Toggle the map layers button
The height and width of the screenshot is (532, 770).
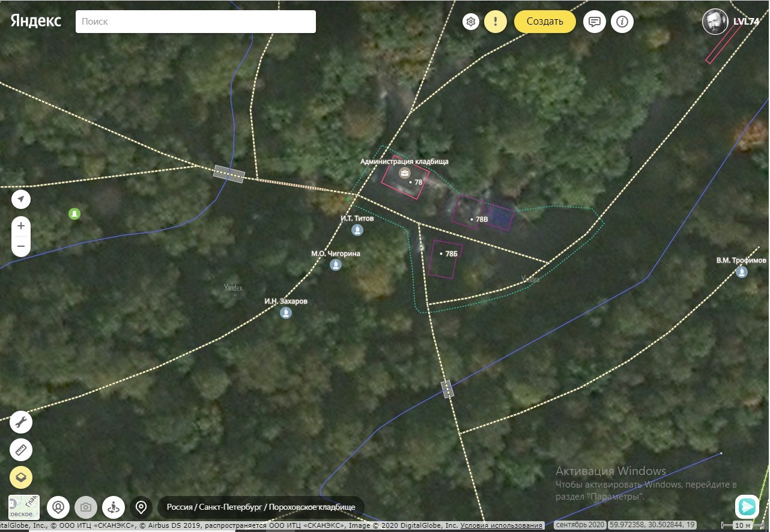21,477
